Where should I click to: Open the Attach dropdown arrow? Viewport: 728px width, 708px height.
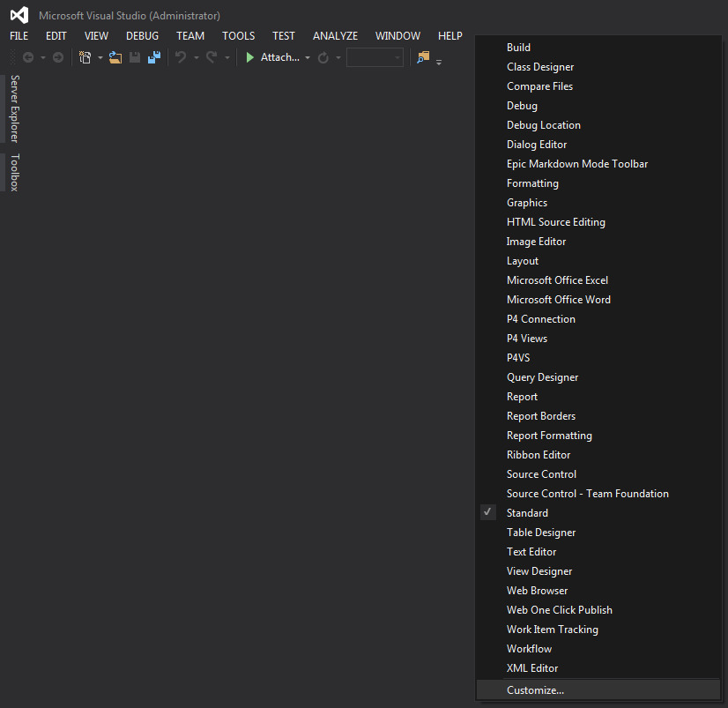307,56
